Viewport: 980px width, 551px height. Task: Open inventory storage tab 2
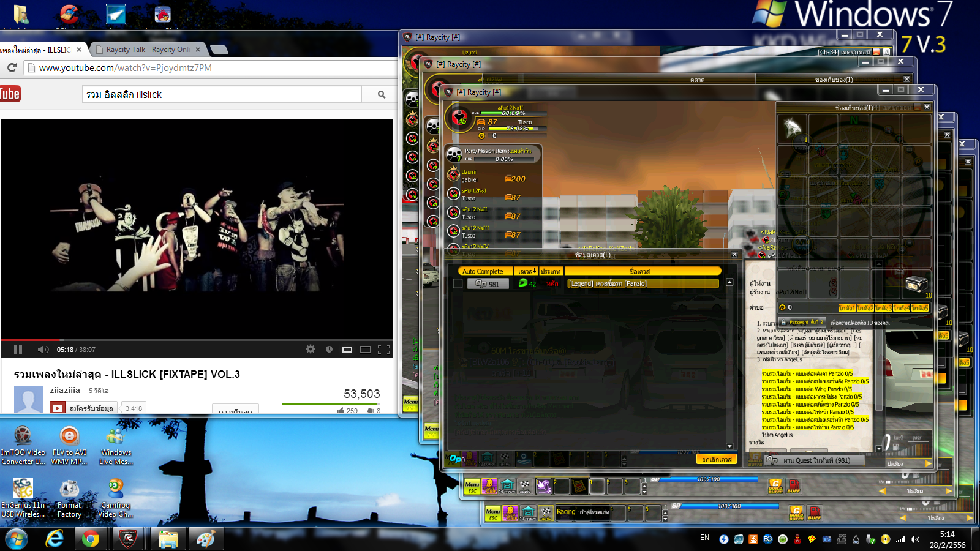[x=865, y=308]
